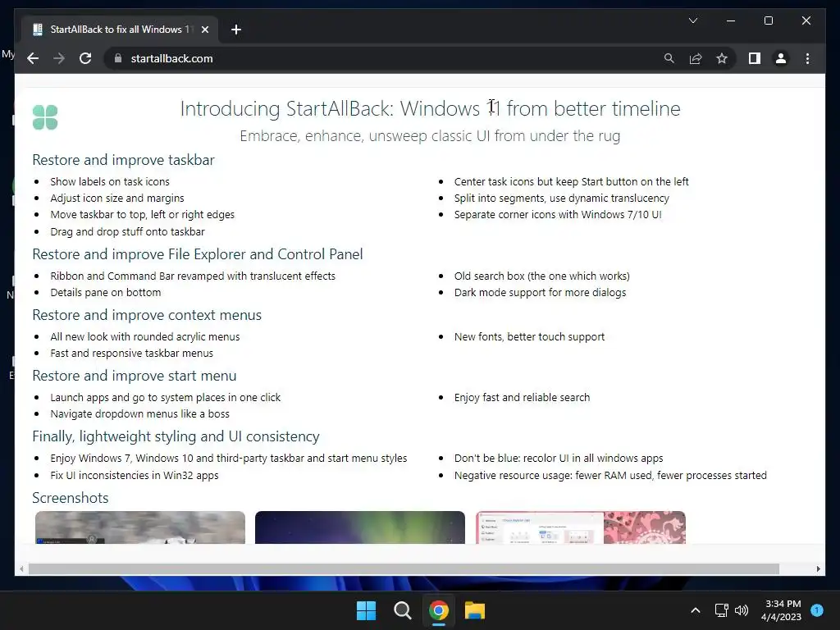Click 'Restore and improve start menu' heading
The image size is (840, 630).
(x=135, y=376)
